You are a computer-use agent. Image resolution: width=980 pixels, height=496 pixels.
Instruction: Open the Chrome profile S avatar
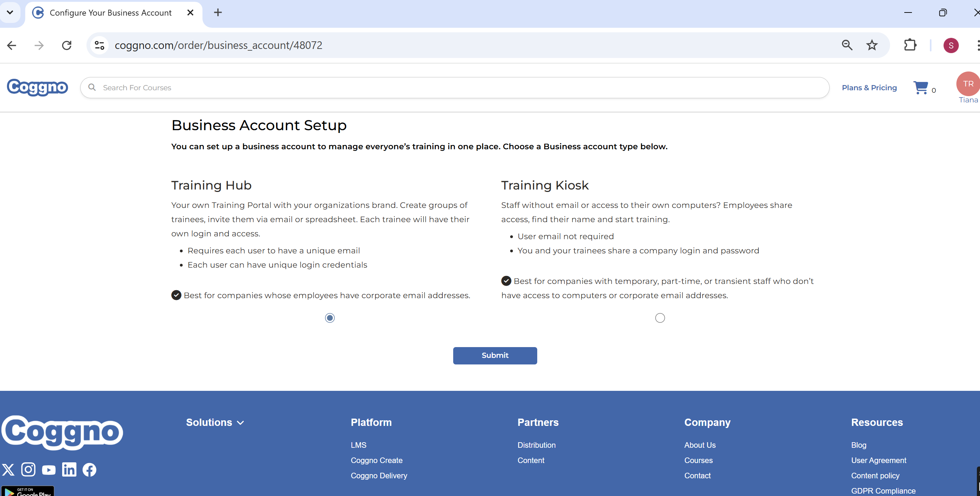(x=951, y=45)
